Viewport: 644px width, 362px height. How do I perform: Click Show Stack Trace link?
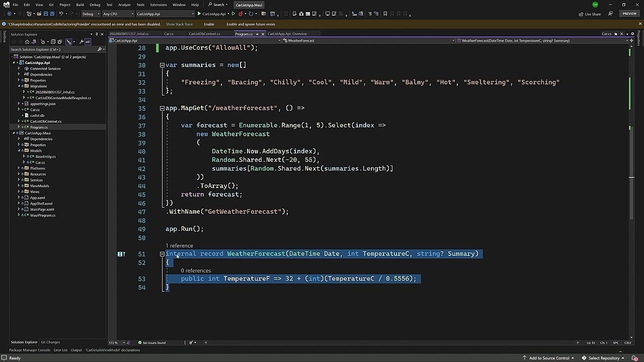(179, 24)
